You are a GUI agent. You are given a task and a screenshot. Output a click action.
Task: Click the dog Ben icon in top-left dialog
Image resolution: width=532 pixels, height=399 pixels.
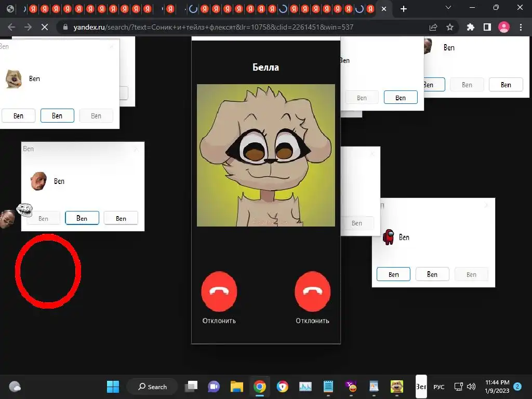pyautogui.click(x=14, y=79)
